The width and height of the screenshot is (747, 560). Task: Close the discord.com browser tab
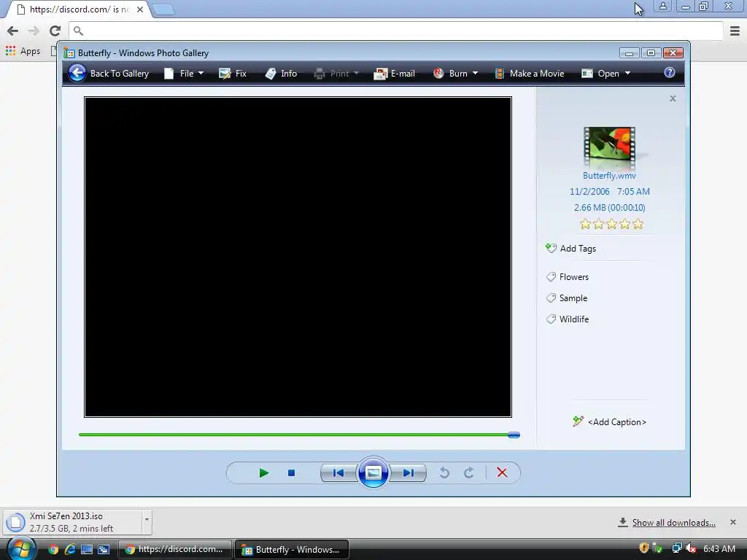tap(140, 9)
